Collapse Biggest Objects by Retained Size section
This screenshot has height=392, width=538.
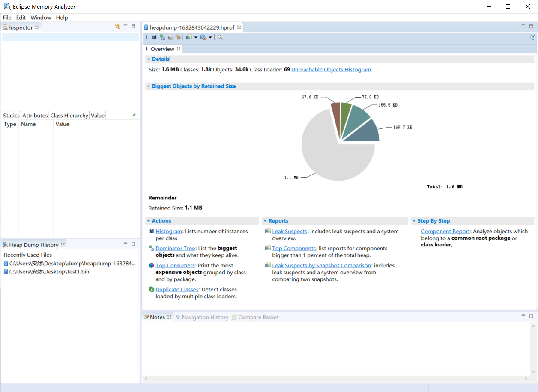click(x=149, y=86)
